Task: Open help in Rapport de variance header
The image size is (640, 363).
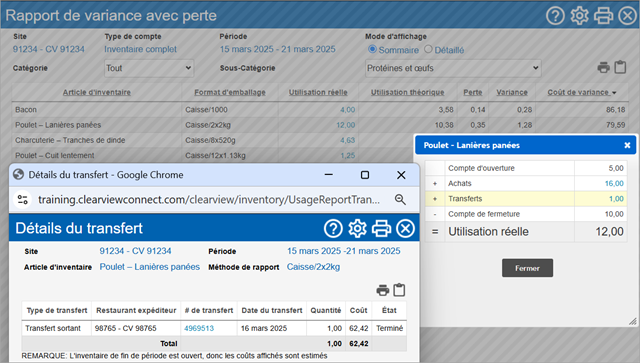Action: coord(556,16)
